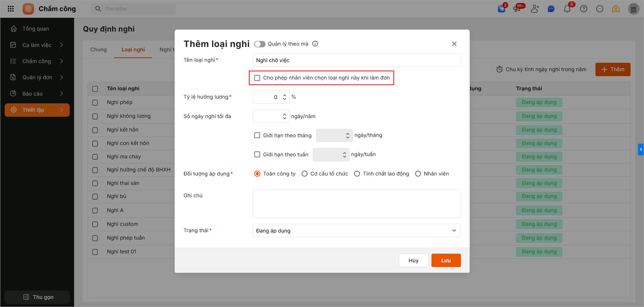Enable Giới hạn theo tháng checkbox
The width and height of the screenshot is (644, 307).
pos(257,135)
